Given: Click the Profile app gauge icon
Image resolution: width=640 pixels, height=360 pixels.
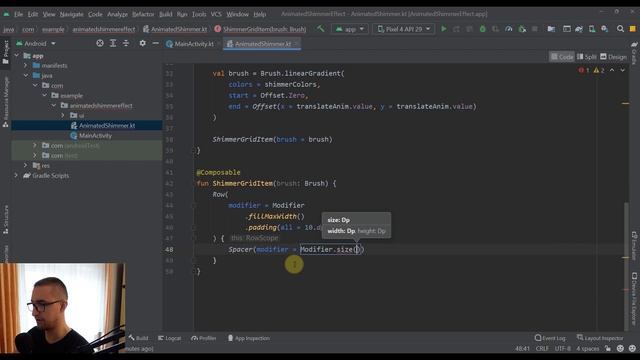Looking at the screenshot, I should click(509, 29).
